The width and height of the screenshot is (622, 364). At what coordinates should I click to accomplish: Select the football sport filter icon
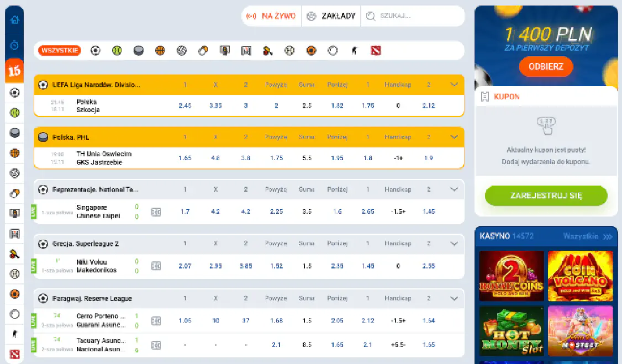click(95, 50)
